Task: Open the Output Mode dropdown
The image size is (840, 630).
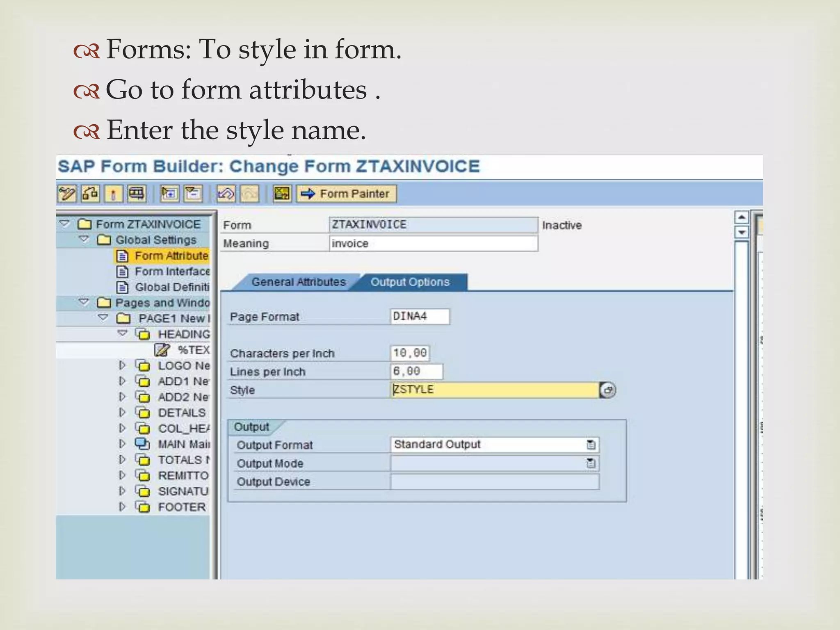Action: pyautogui.click(x=591, y=463)
